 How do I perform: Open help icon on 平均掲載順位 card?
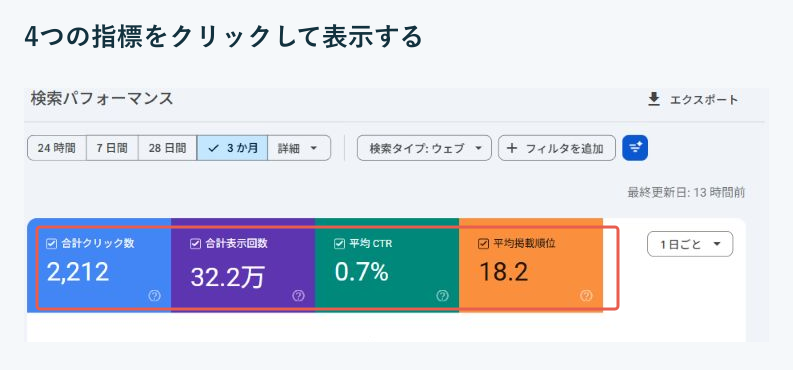[586, 296]
